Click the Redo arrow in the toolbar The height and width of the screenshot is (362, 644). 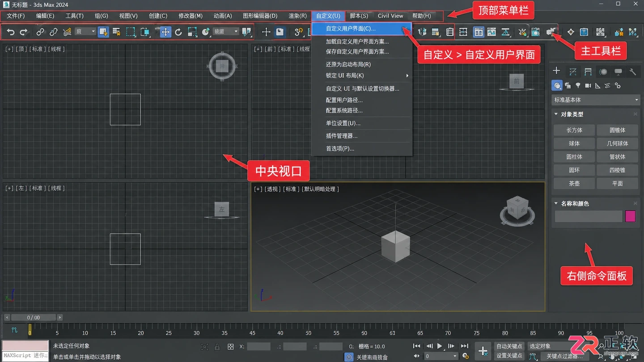[x=24, y=32]
